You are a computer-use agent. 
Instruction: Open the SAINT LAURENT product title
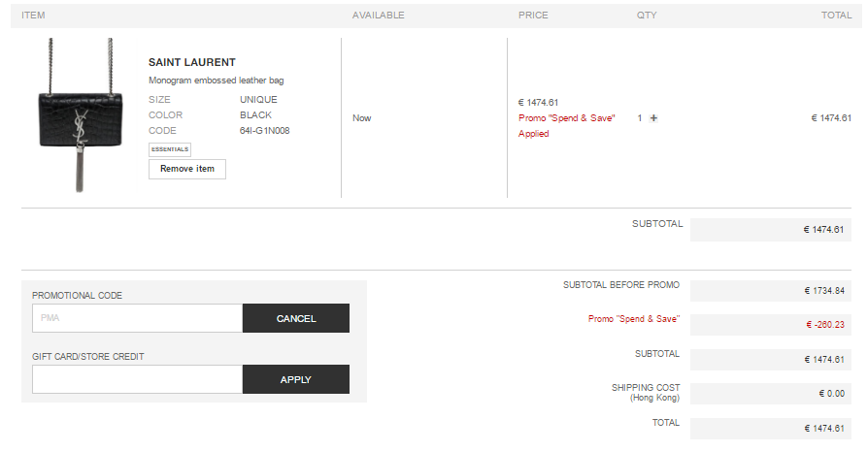[192, 62]
